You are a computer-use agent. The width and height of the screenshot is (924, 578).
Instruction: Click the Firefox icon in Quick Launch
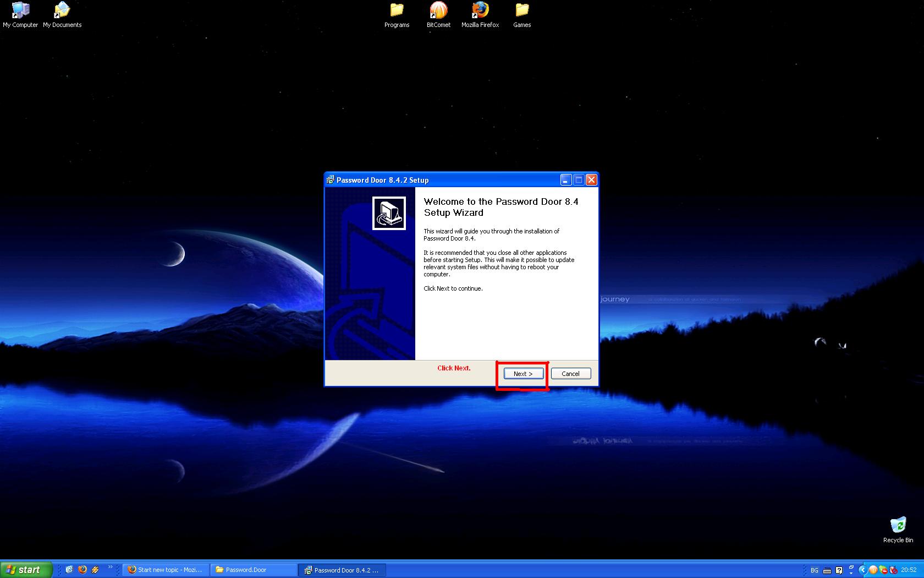click(x=82, y=570)
